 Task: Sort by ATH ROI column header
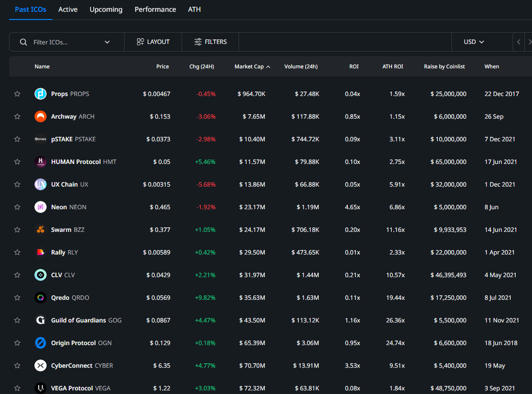pos(393,67)
